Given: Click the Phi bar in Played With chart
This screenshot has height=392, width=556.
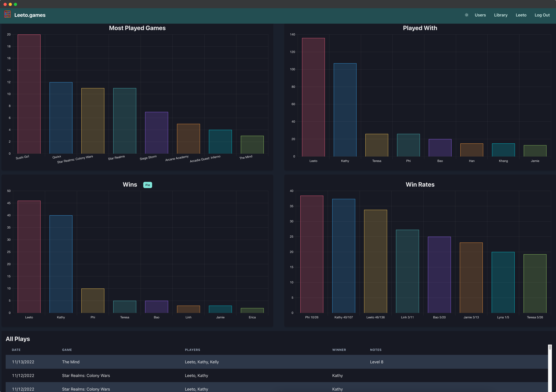Looking at the screenshot, I should tap(408, 145).
